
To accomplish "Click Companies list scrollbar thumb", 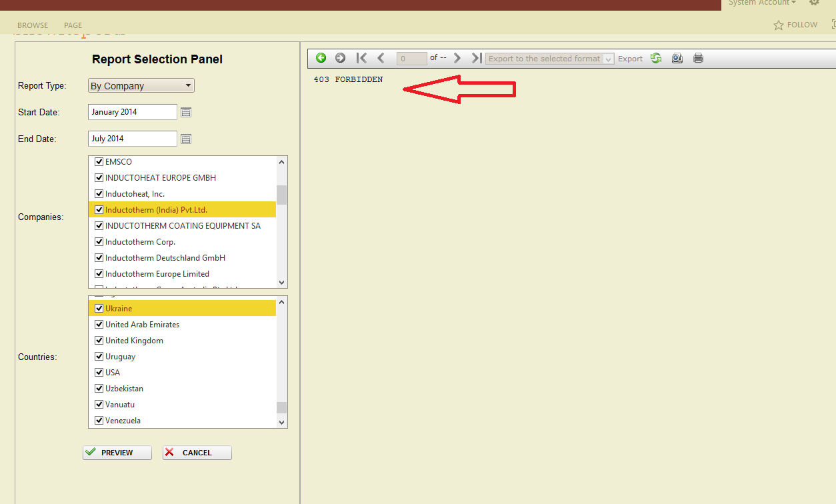I will (281, 195).
